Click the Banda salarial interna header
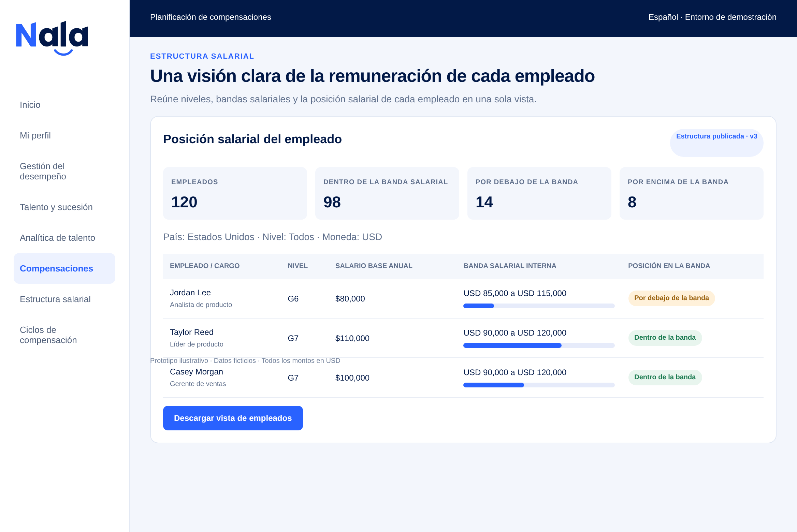 (510, 266)
